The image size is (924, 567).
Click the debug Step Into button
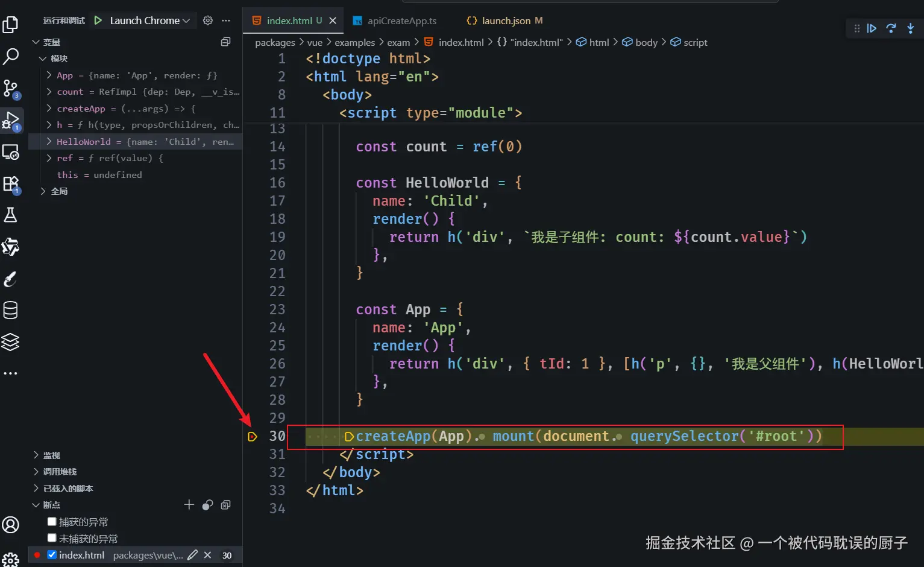click(x=911, y=28)
